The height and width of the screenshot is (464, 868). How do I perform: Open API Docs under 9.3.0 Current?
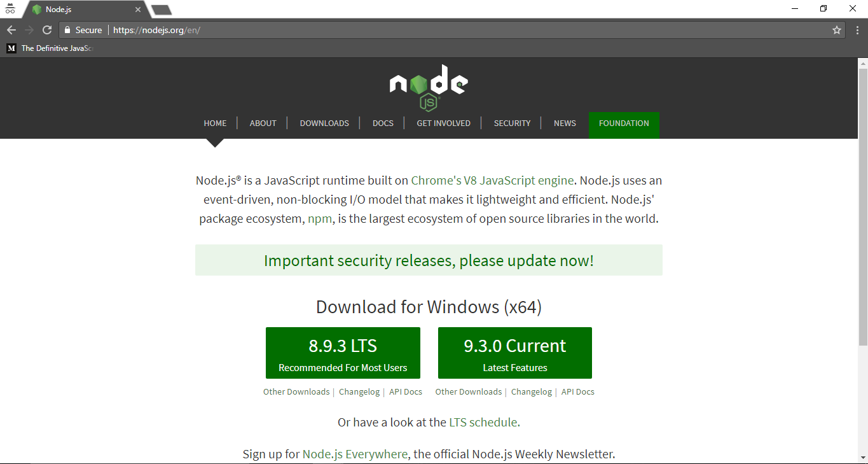click(x=578, y=392)
